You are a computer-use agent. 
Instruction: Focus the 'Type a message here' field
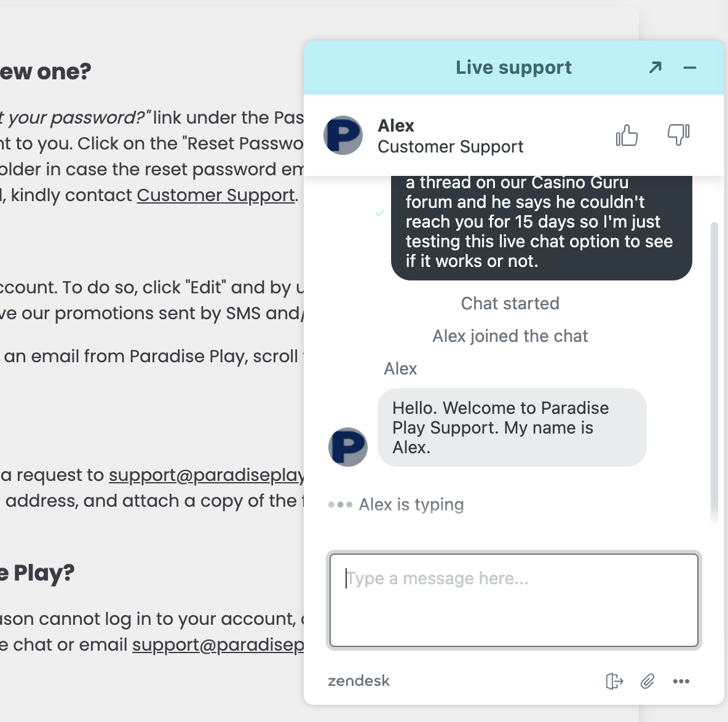point(514,600)
